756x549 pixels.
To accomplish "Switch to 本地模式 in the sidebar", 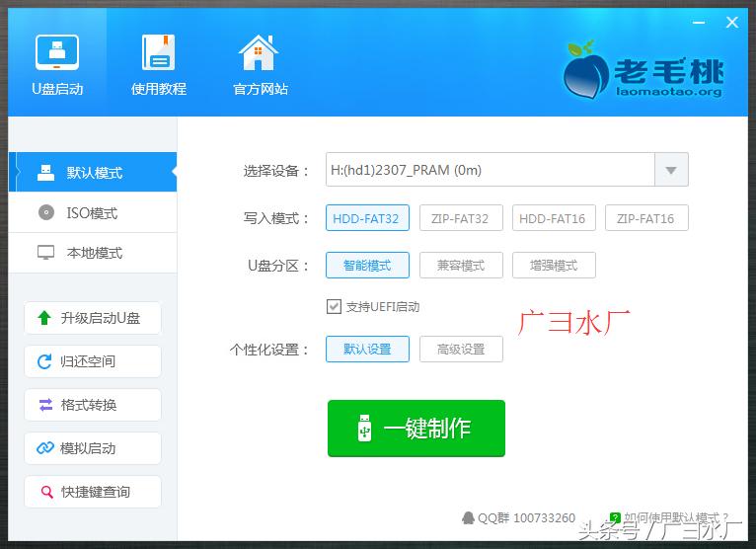I will tap(93, 253).
